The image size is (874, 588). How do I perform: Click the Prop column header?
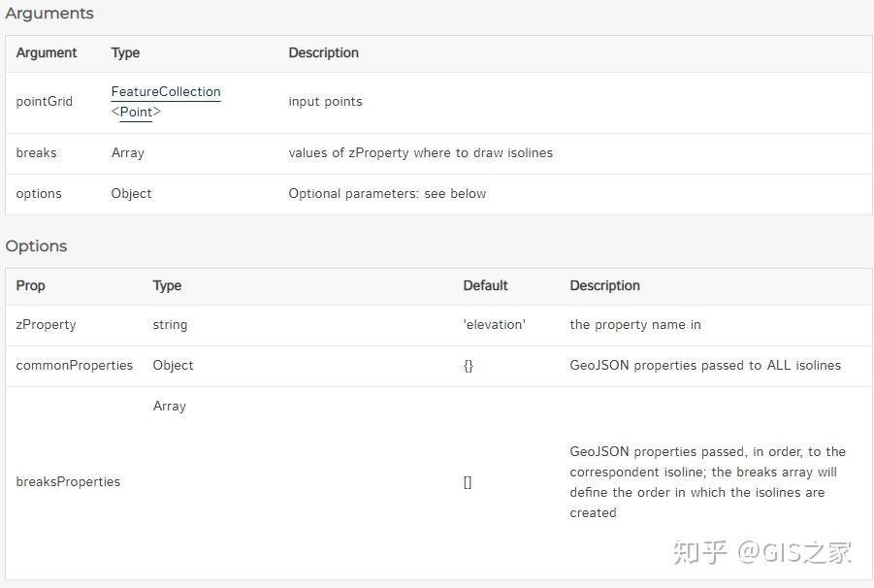pos(30,286)
